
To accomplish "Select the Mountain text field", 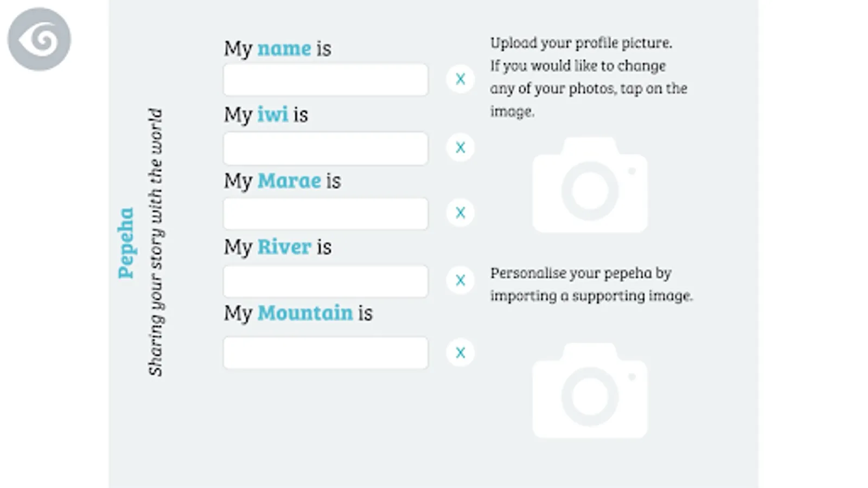I will click(325, 353).
